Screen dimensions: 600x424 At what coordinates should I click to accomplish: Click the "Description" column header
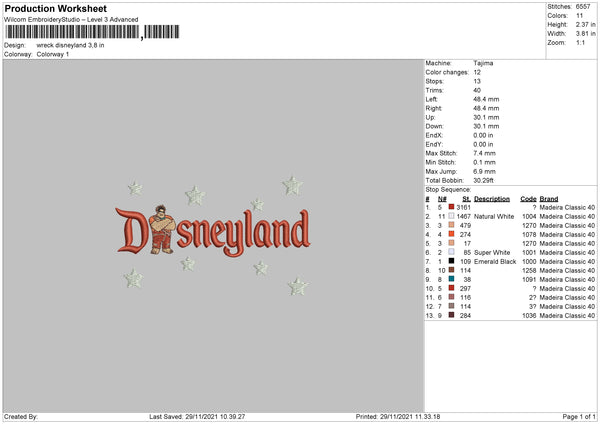pos(492,199)
